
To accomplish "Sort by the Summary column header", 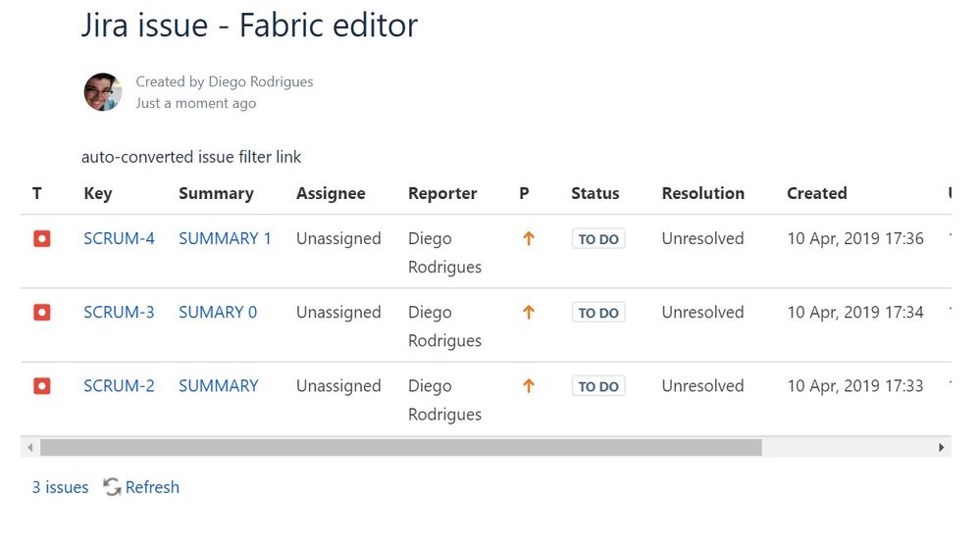I will (x=216, y=193).
